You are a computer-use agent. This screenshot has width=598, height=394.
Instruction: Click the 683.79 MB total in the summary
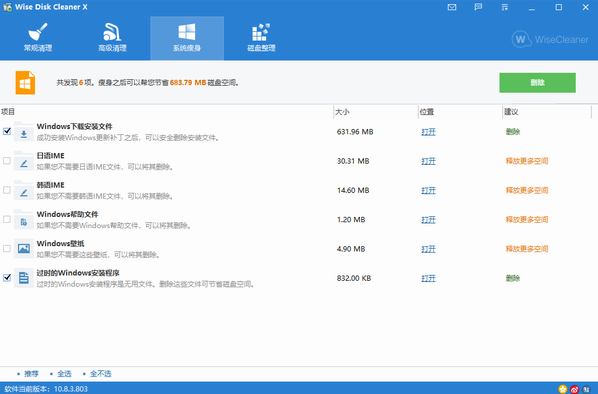(188, 82)
